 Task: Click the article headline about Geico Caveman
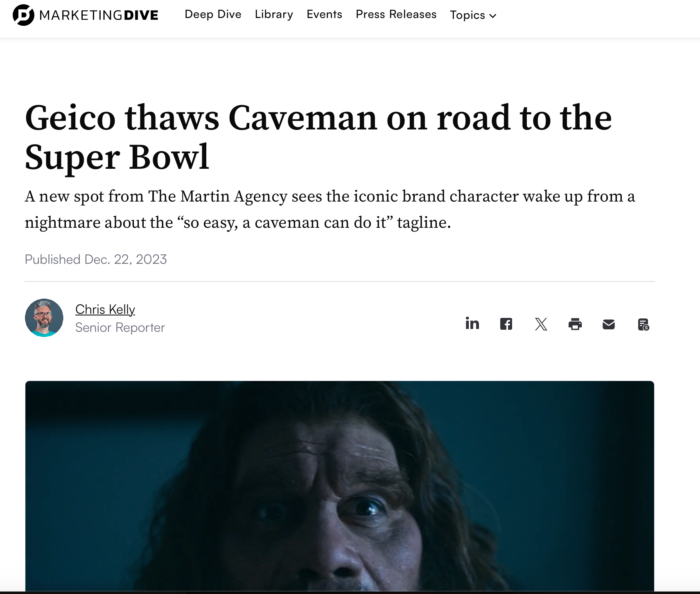click(x=318, y=137)
